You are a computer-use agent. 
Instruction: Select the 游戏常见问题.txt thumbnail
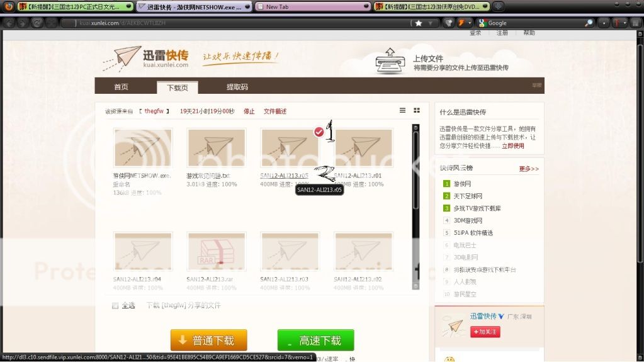(x=217, y=147)
